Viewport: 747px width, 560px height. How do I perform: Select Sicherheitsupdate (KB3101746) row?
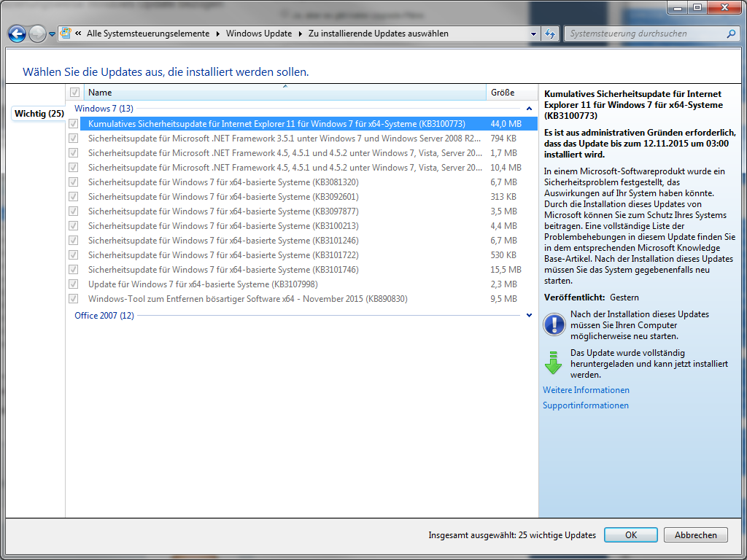pyautogui.click(x=309, y=270)
